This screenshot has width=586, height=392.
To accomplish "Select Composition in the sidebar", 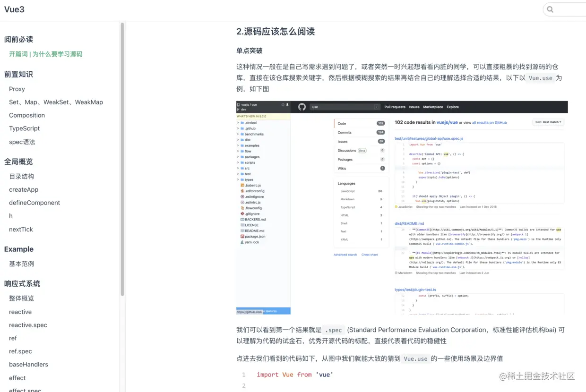I will pos(27,115).
